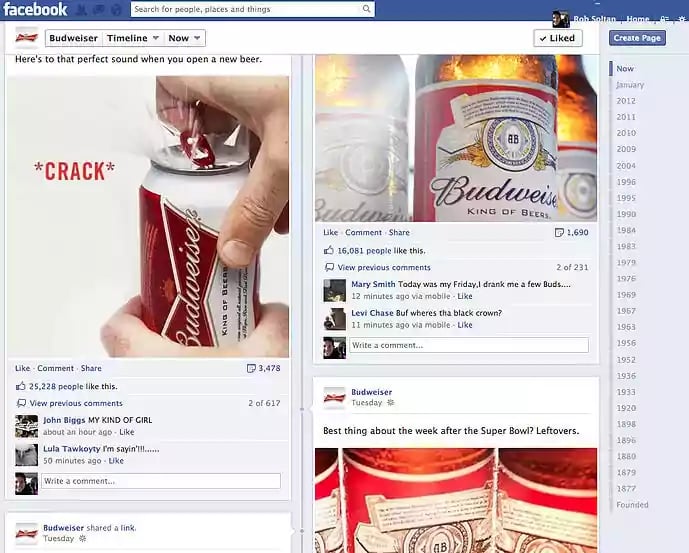Screen dimensions: 689x553
Task: Click Tuesday timestamp on Super Bowl post
Action: tap(366, 403)
